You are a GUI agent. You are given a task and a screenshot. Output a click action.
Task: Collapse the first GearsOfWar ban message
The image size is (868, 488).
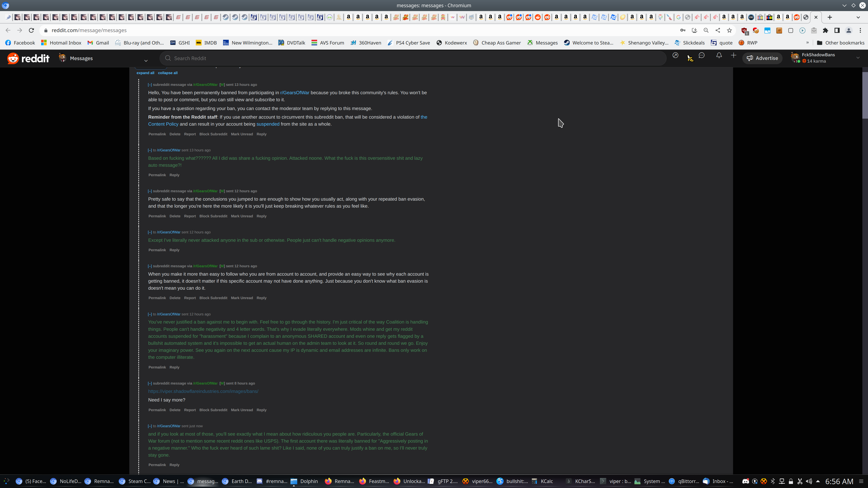150,84
